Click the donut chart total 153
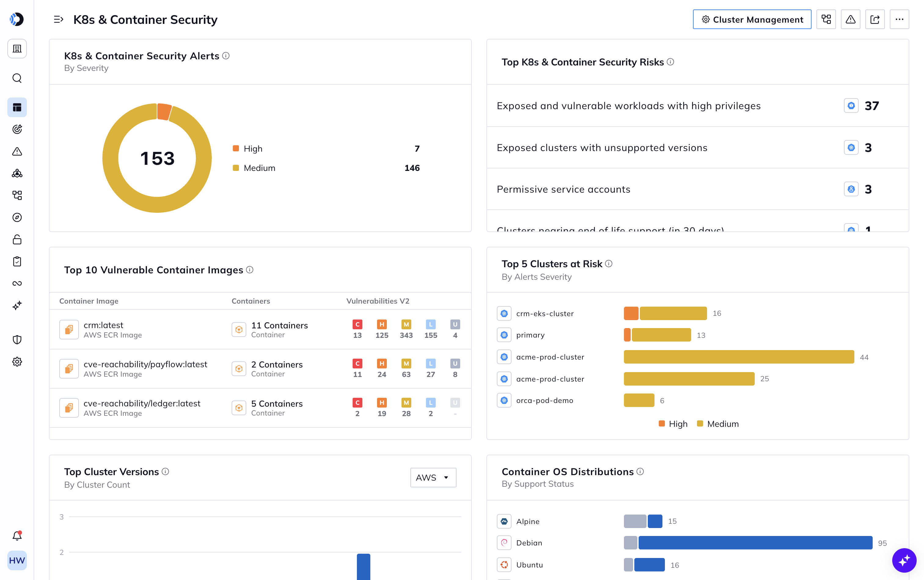 coord(157,158)
